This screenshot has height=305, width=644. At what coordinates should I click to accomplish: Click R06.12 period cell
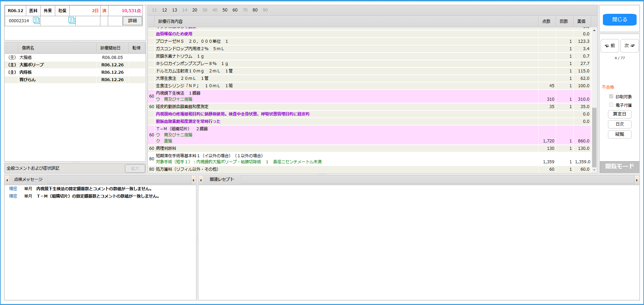tap(15, 11)
